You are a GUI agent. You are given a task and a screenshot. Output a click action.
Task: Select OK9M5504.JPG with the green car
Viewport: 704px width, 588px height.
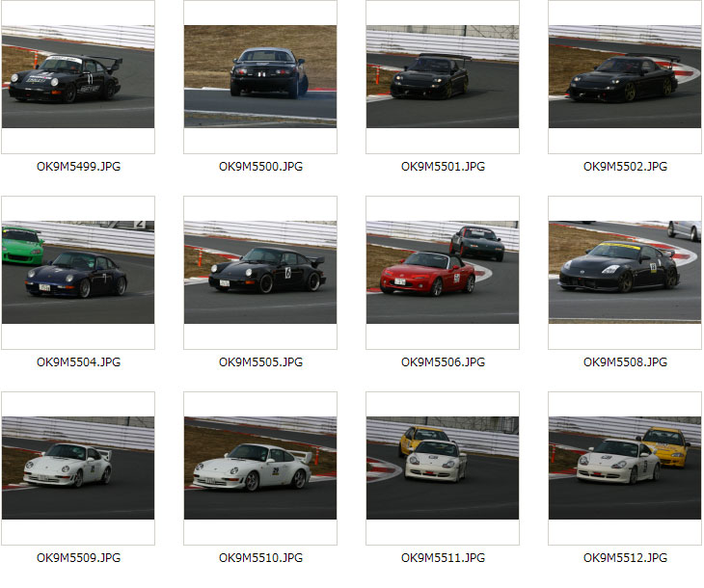78,273
